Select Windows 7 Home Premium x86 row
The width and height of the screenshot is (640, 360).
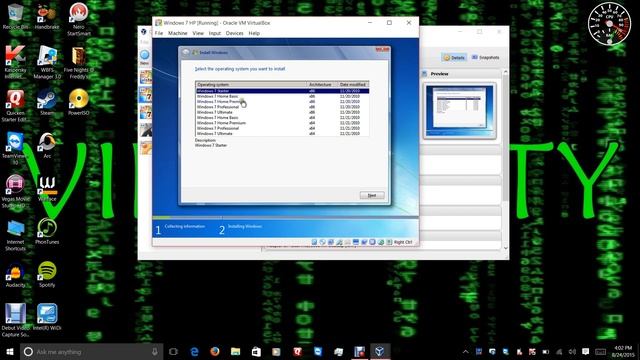(x=282, y=101)
